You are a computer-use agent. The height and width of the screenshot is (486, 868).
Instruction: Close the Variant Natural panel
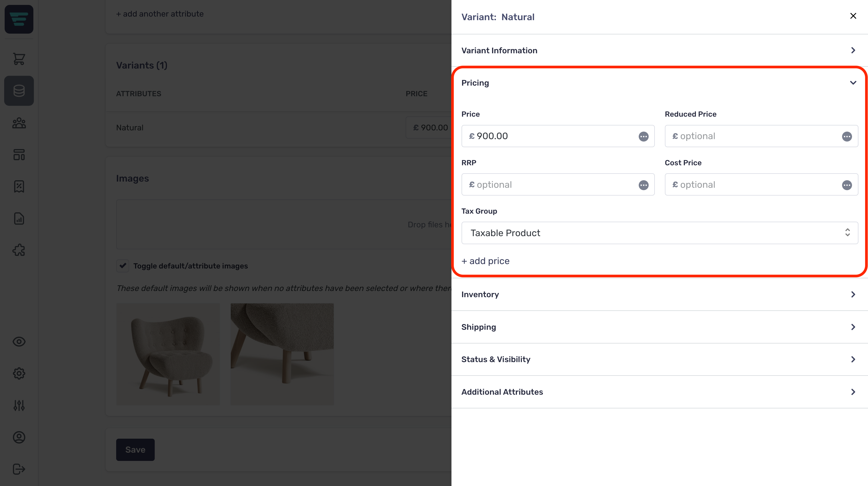tap(853, 16)
